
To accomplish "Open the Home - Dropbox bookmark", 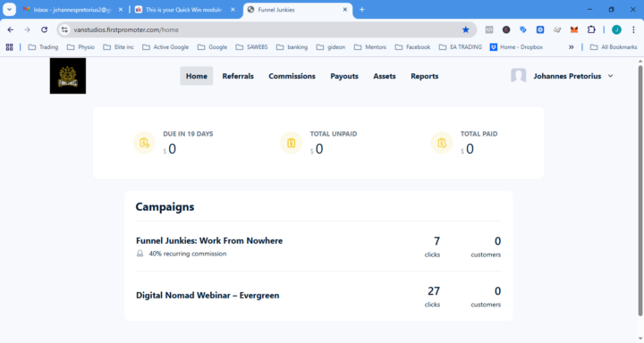I will click(517, 47).
